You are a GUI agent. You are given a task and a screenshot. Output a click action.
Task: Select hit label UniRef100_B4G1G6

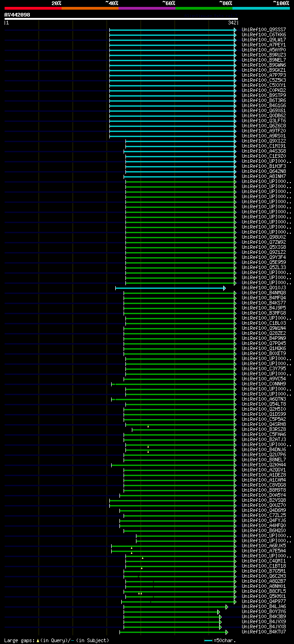click(264, 105)
